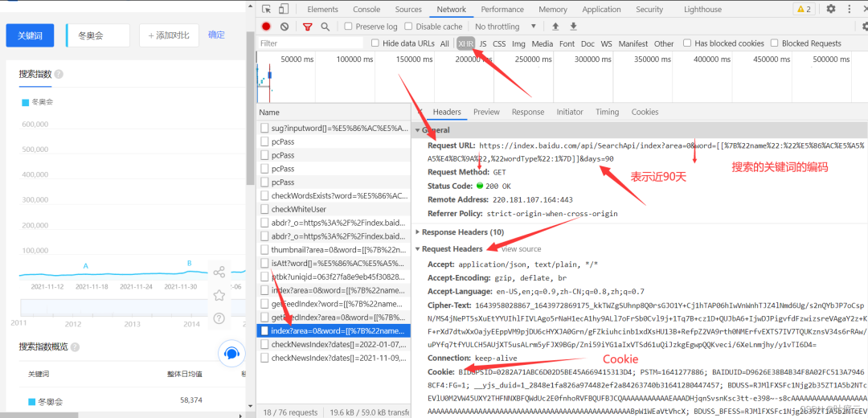Open DevTools settings gear icon
Screen dimensions: 868x418
click(x=831, y=9)
